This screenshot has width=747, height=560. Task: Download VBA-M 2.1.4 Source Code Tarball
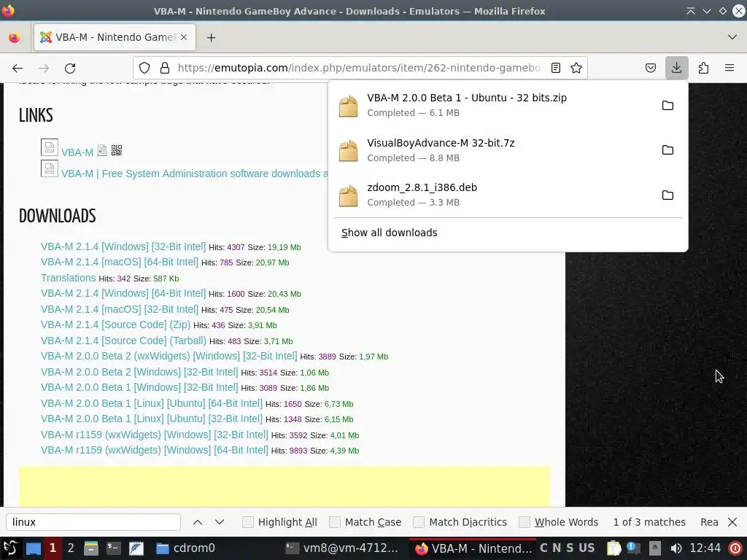coord(123,341)
